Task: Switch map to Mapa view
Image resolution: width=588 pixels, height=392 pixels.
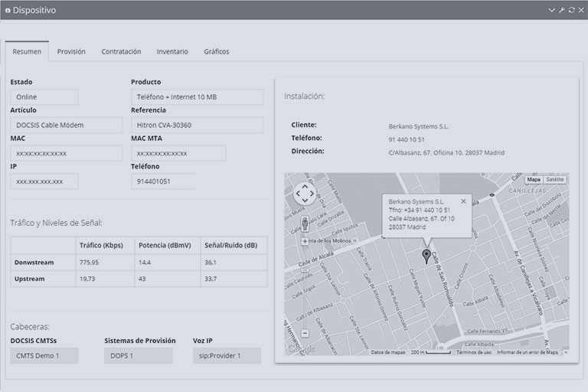Action: pyautogui.click(x=533, y=180)
